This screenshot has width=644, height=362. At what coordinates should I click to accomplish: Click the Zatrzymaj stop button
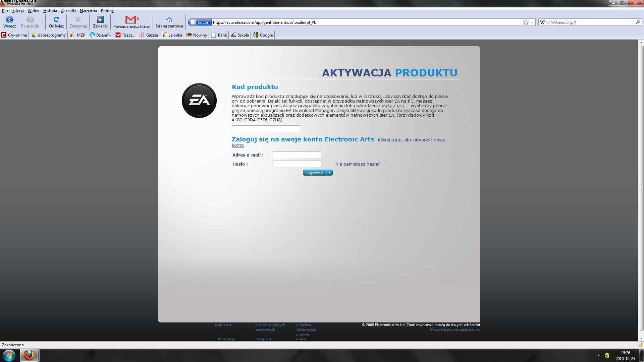[x=78, y=22]
